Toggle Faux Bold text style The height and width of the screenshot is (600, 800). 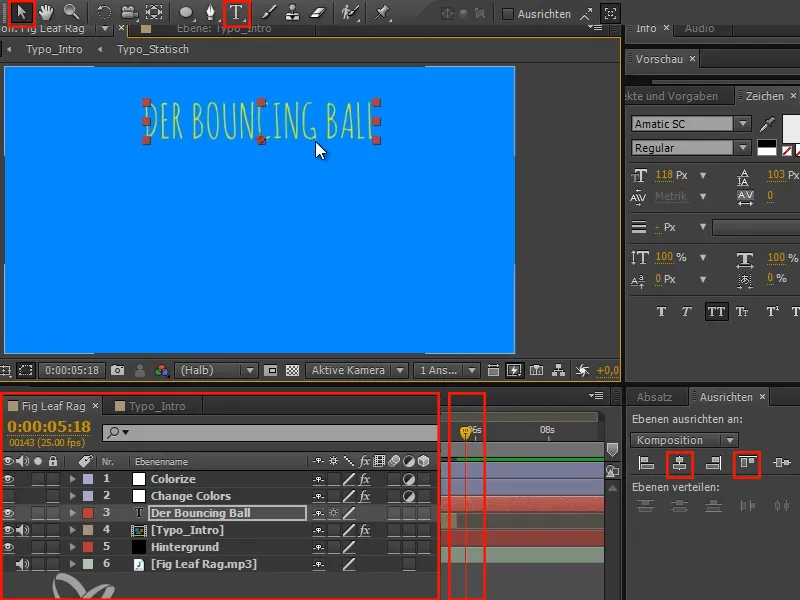[x=661, y=311]
